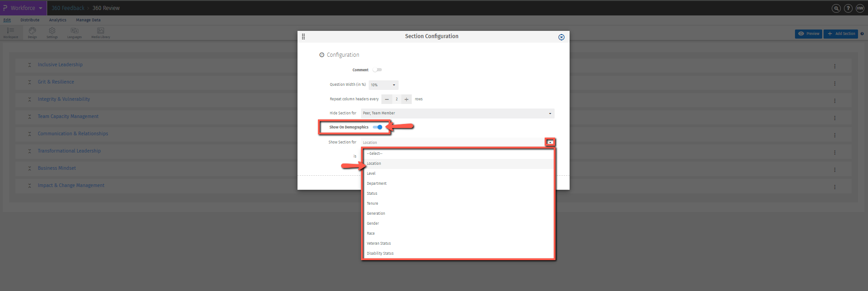Close the Section Configuration dialog
The height and width of the screenshot is (291, 868).
(x=561, y=37)
